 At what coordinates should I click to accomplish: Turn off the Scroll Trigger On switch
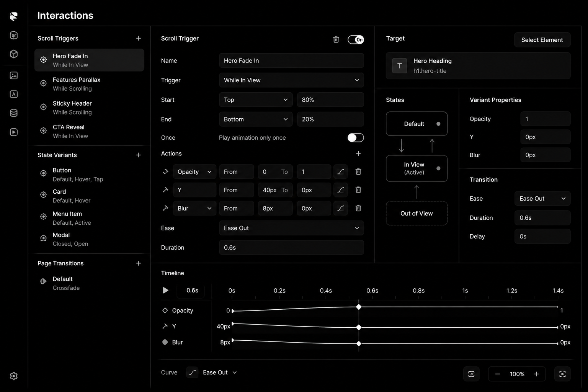(x=356, y=39)
